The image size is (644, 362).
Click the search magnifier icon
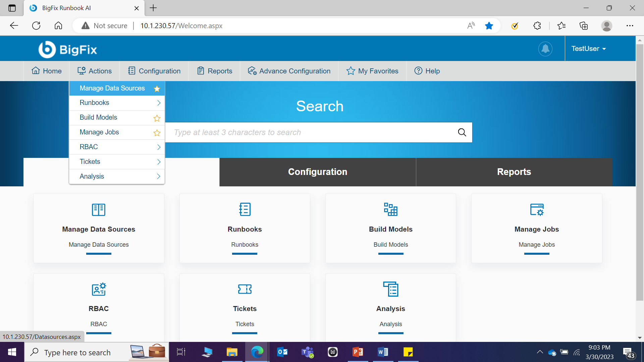click(462, 132)
